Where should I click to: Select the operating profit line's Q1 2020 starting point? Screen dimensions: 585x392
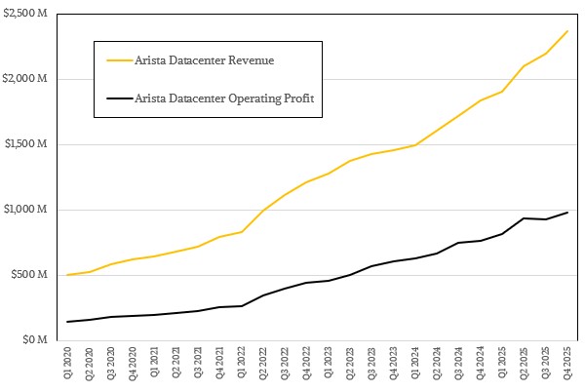coord(68,322)
